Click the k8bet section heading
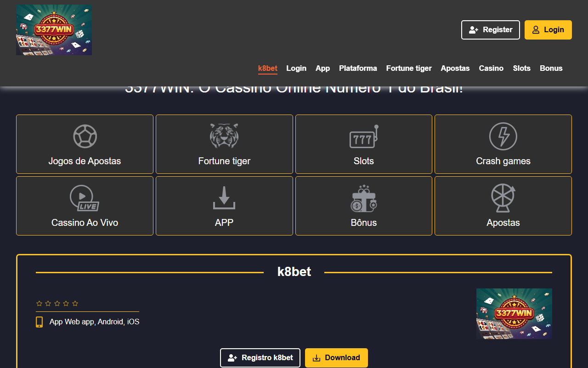Viewport: 588px width, 368px height. click(x=294, y=272)
